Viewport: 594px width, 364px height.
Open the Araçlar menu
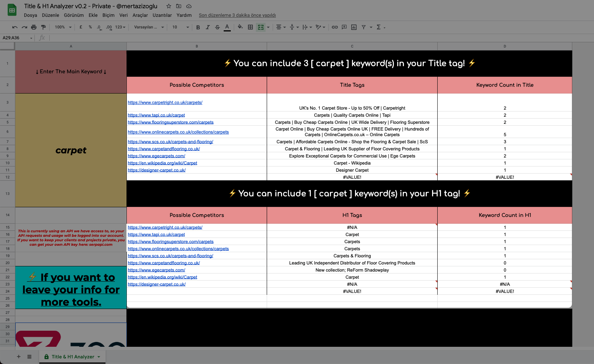140,15
